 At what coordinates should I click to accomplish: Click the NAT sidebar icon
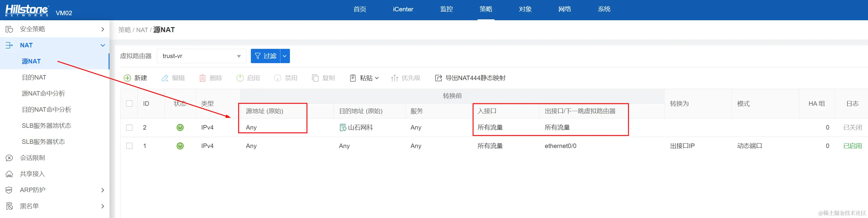[9, 45]
